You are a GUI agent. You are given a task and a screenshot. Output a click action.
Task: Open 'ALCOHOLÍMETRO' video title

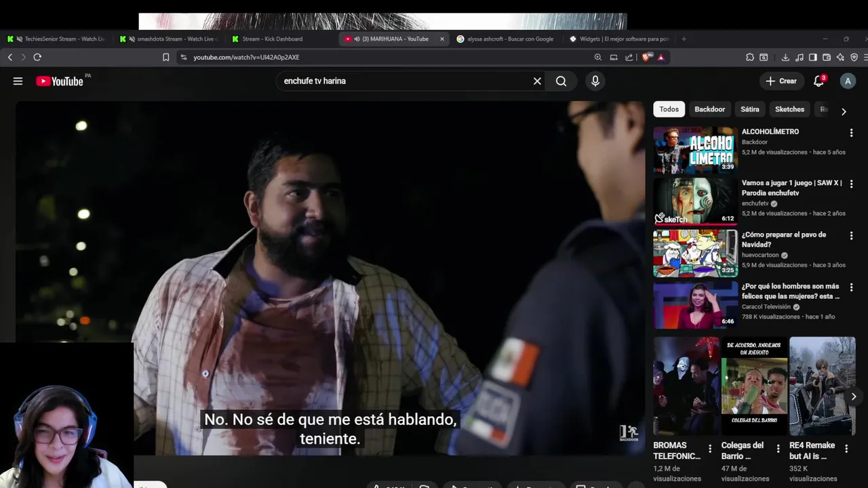point(770,131)
